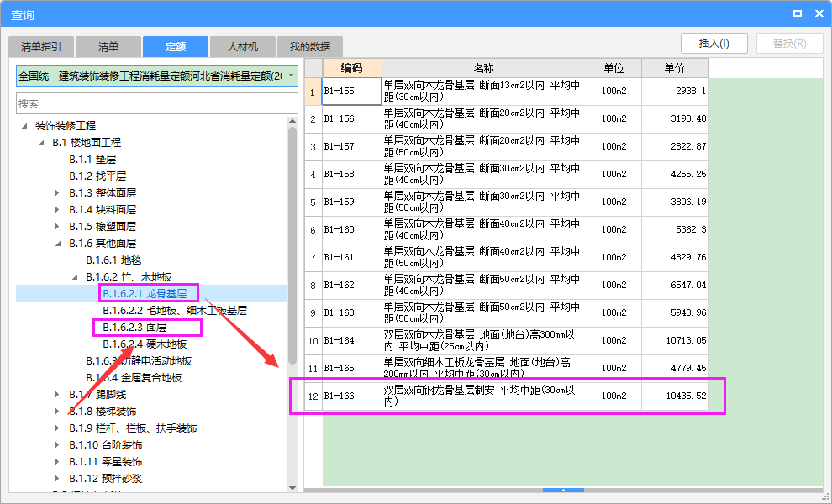Click the 搜索 search input field
Image resolution: width=832 pixels, height=504 pixels.
(x=157, y=103)
